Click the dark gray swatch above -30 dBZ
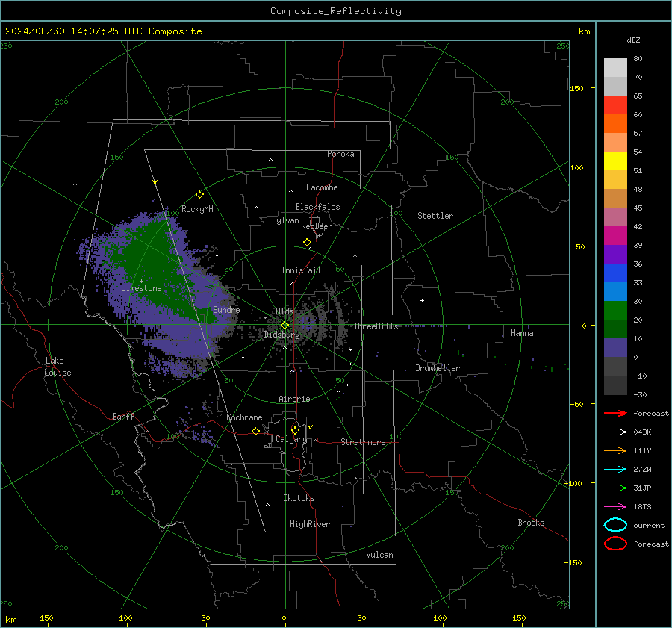This screenshot has height=628, width=672. 615,385
